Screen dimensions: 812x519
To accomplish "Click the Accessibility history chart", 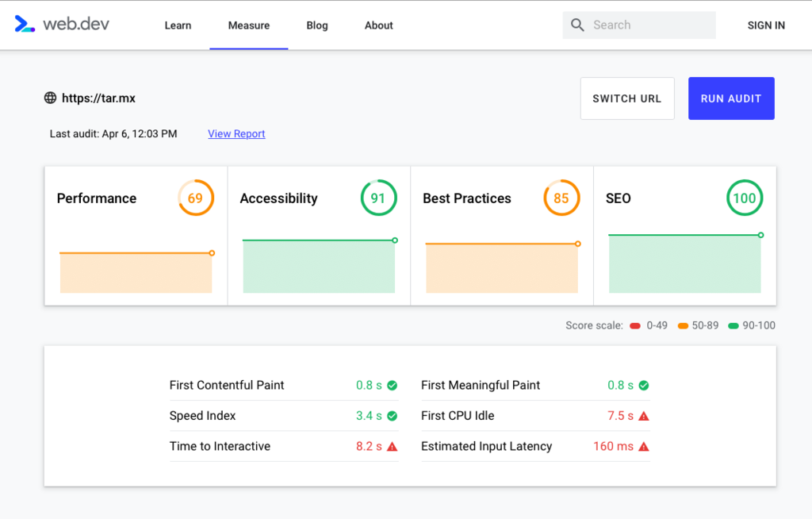I will click(x=319, y=266).
